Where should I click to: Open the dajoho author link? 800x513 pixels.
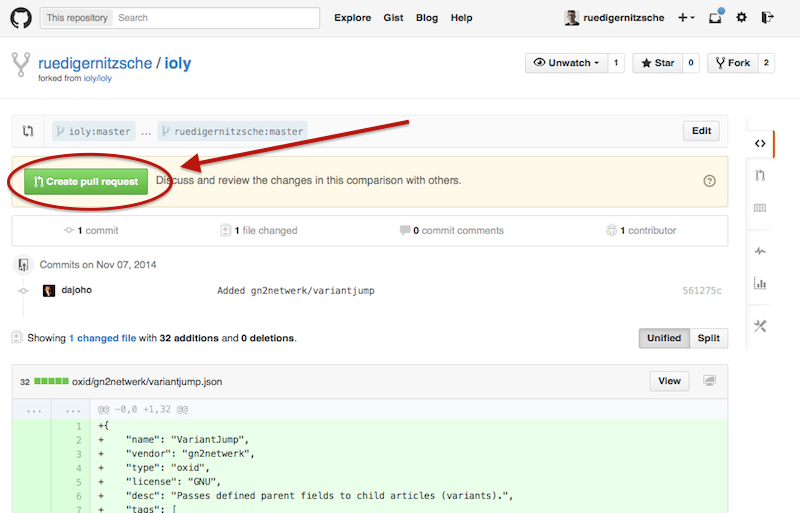point(77,290)
